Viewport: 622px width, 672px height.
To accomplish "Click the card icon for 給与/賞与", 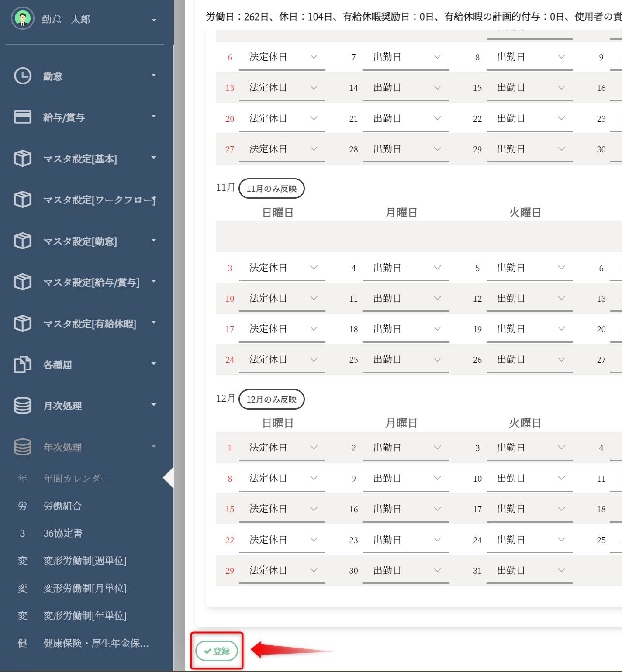I will pyautogui.click(x=23, y=117).
